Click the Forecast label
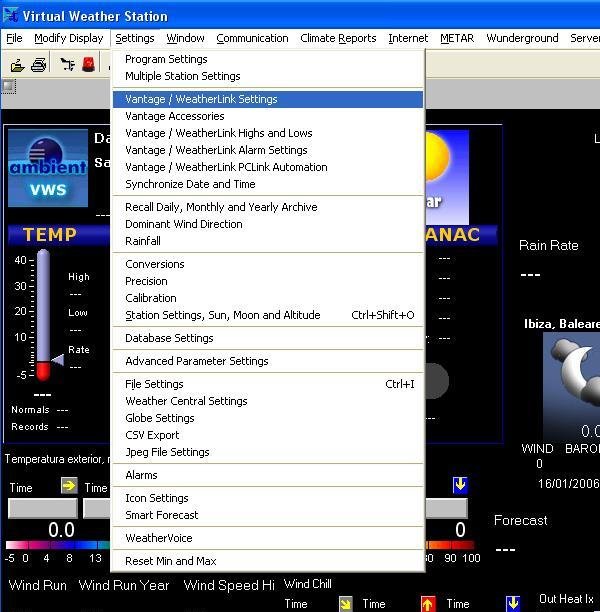This screenshot has width=600, height=612. pyautogui.click(x=520, y=520)
